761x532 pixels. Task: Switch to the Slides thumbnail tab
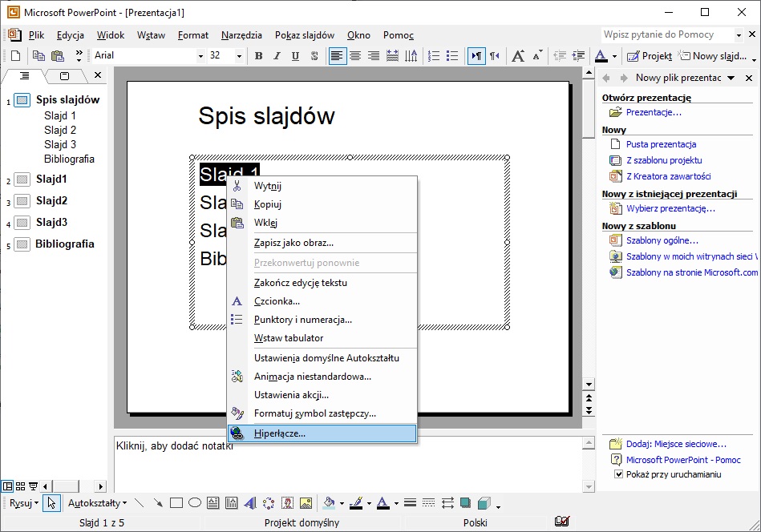[x=64, y=76]
